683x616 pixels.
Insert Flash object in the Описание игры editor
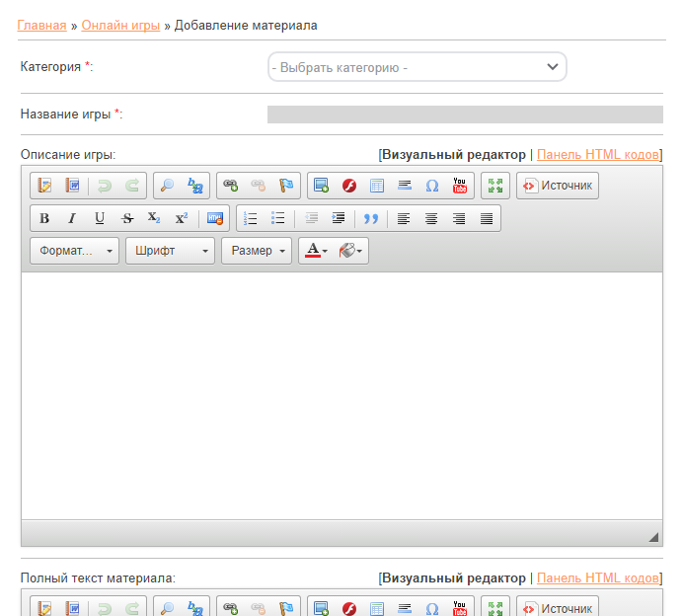[349, 186]
